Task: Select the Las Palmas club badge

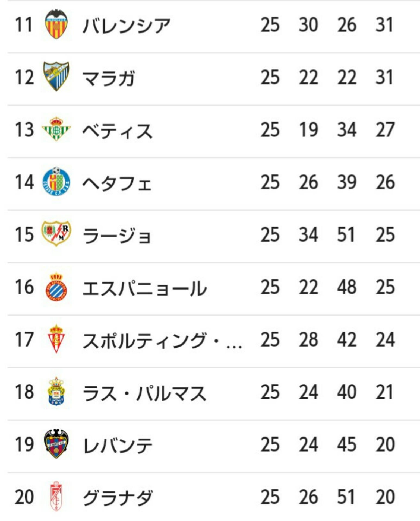Action: tap(56, 392)
